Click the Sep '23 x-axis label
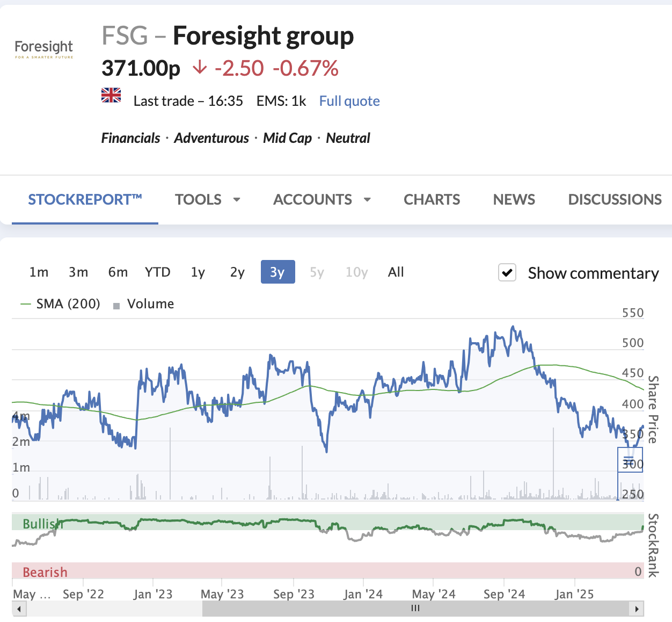Screen dimensions: 672x622 pos(294,594)
